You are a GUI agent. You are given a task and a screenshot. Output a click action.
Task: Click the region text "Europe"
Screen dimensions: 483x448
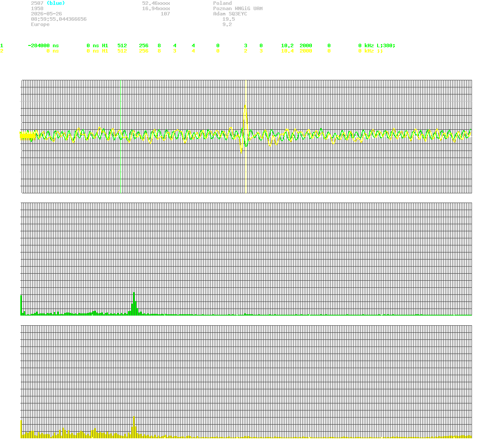(x=40, y=24)
